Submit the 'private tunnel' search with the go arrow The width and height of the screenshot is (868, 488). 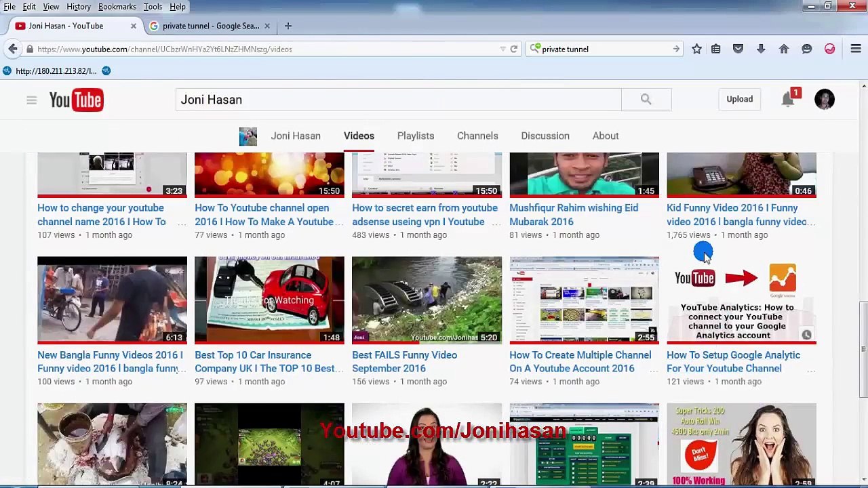click(x=676, y=49)
